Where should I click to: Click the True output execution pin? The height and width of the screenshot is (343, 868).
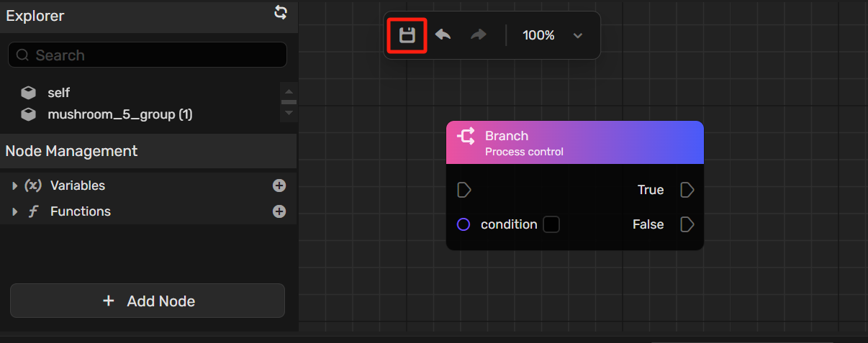pos(687,190)
